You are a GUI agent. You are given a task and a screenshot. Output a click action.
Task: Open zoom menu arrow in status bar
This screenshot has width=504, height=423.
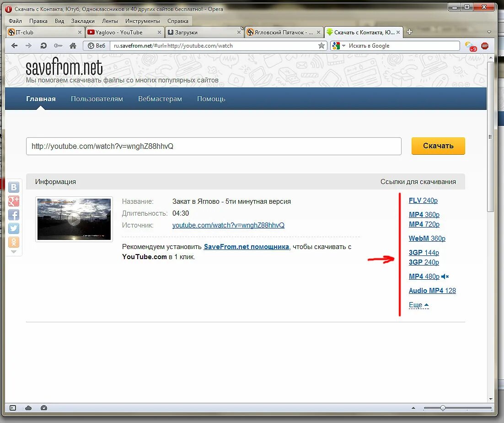point(413,408)
